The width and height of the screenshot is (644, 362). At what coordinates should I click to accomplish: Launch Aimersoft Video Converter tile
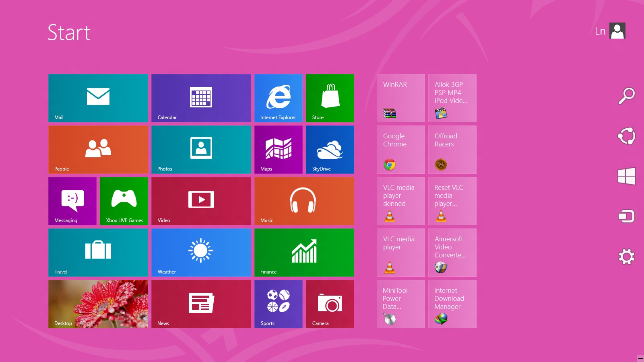coord(452,253)
